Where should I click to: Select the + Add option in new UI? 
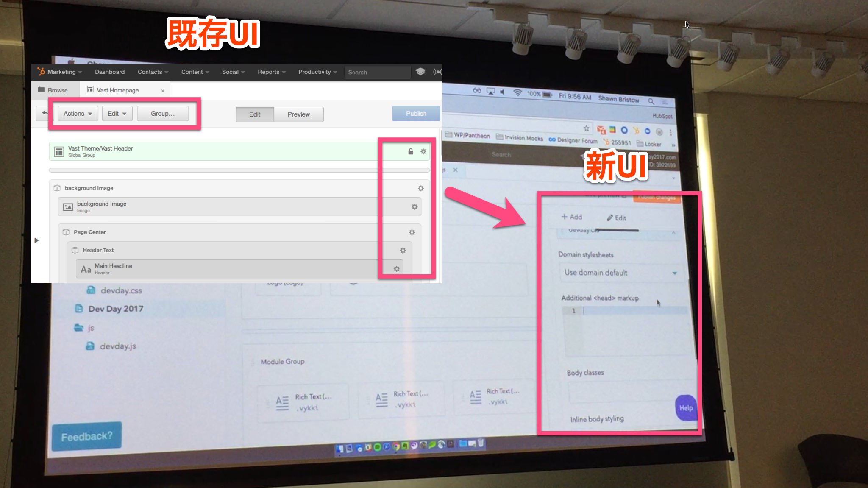tap(571, 217)
